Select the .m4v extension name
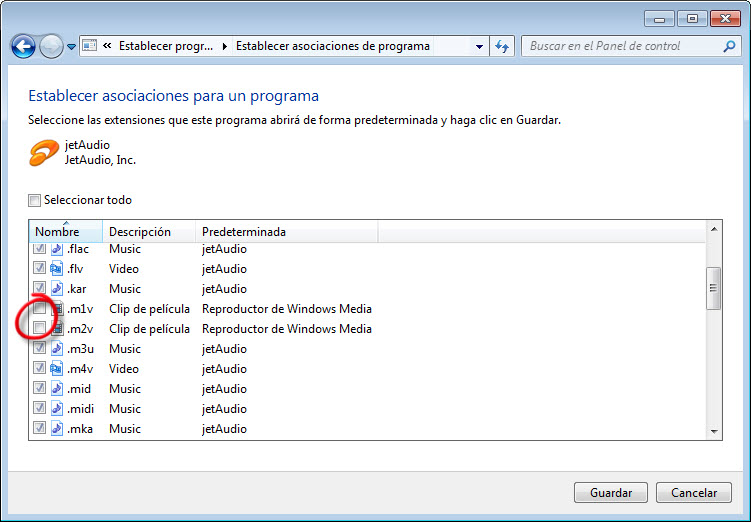Screen dimensions: 751x522 tap(80, 369)
